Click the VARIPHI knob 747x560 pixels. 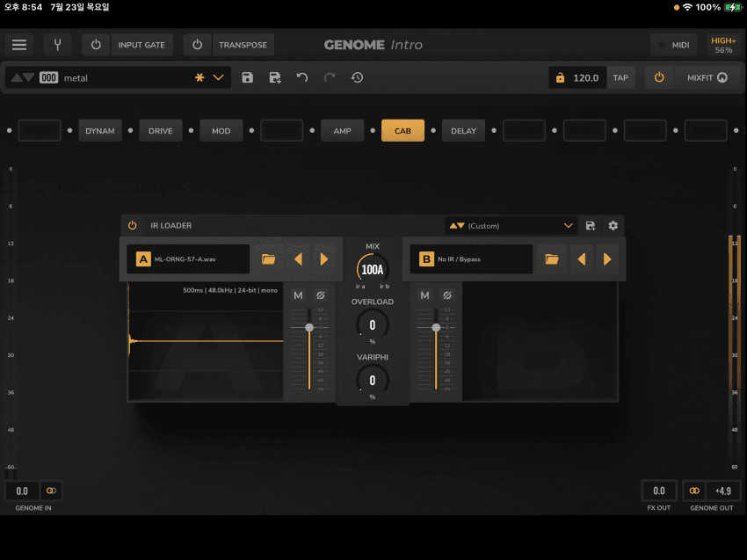[373, 381]
